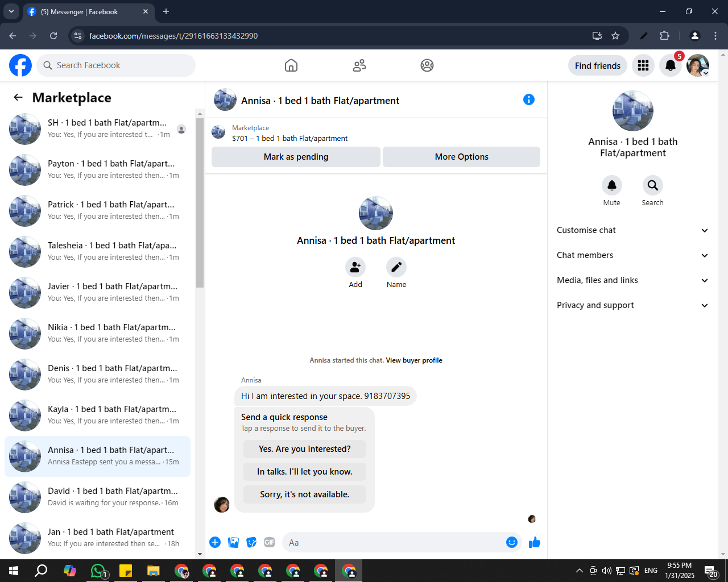The height and width of the screenshot is (582, 728).
Task: Bookmark this page with the star icon
Action: [615, 36]
